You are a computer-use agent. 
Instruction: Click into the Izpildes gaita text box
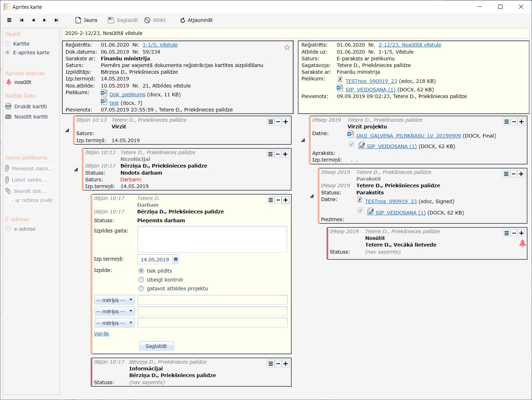pyautogui.click(x=212, y=239)
